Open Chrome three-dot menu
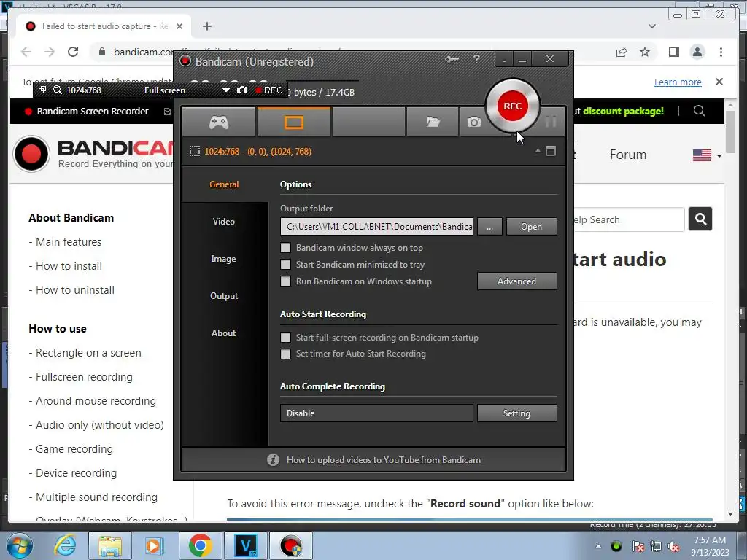The width and height of the screenshot is (747, 560). coord(721,52)
